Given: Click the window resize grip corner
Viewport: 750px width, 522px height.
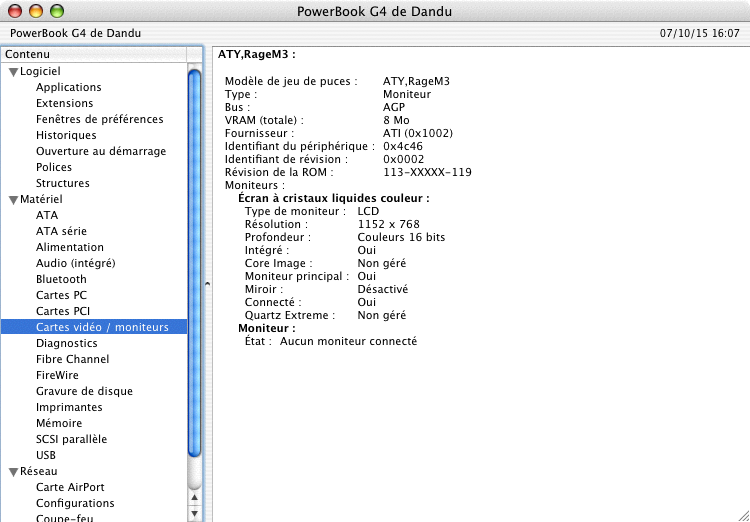Looking at the screenshot, I should [742, 514].
